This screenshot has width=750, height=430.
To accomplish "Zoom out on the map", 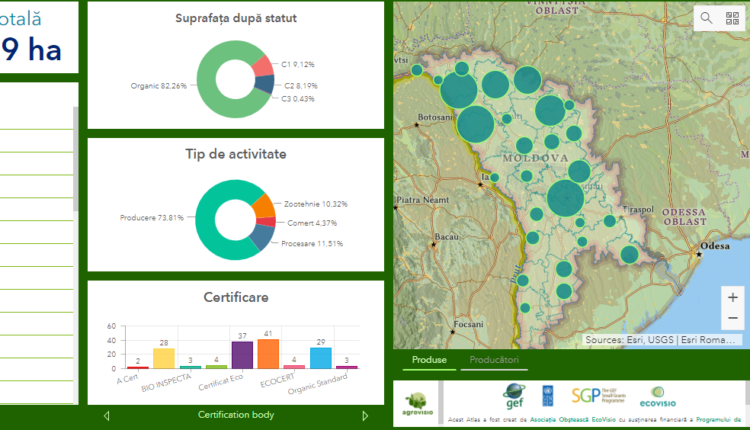I will coord(732,319).
